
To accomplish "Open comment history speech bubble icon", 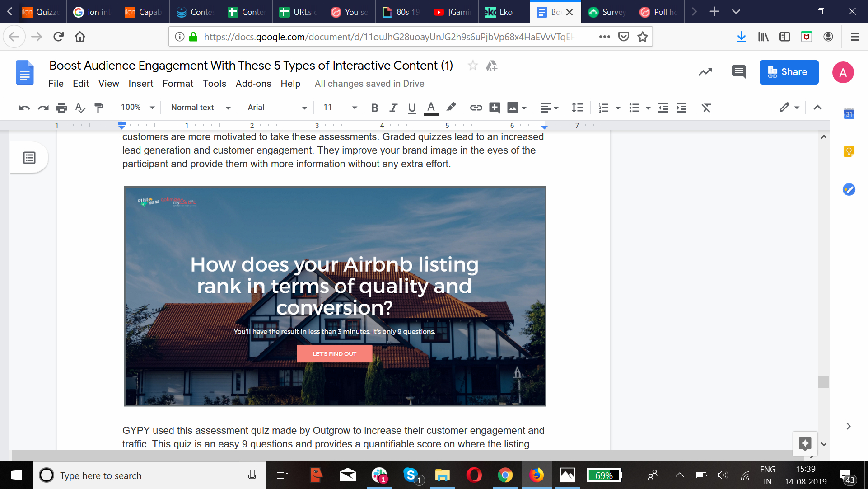I will click(738, 72).
